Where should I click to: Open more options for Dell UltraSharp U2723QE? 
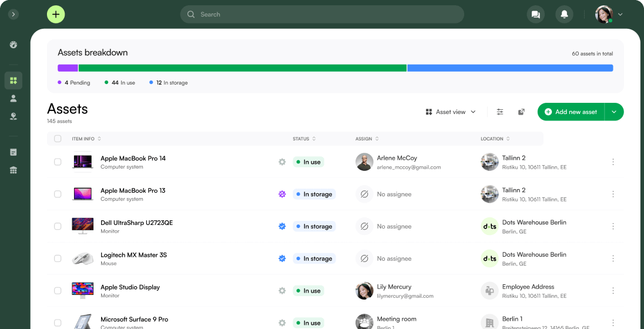click(x=613, y=226)
